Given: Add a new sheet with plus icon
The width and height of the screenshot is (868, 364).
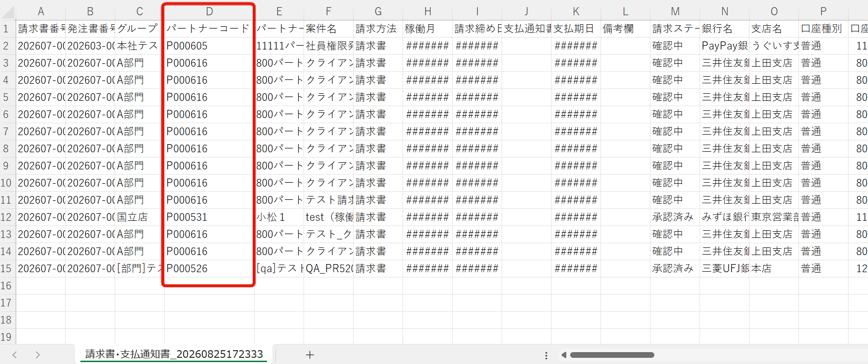Looking at the screenshot, I should click(310, 354).
